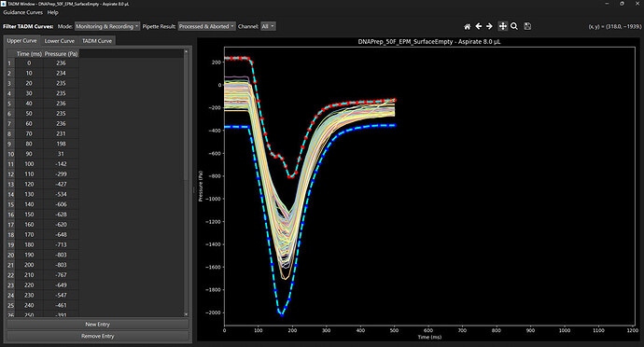Activate the zoom magnifier tool

[514, 26]
